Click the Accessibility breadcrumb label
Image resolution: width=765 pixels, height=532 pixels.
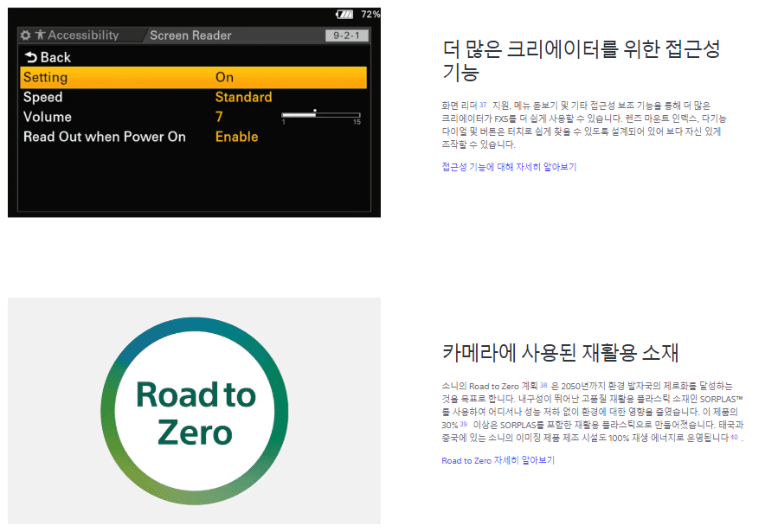tap(83, 35)
